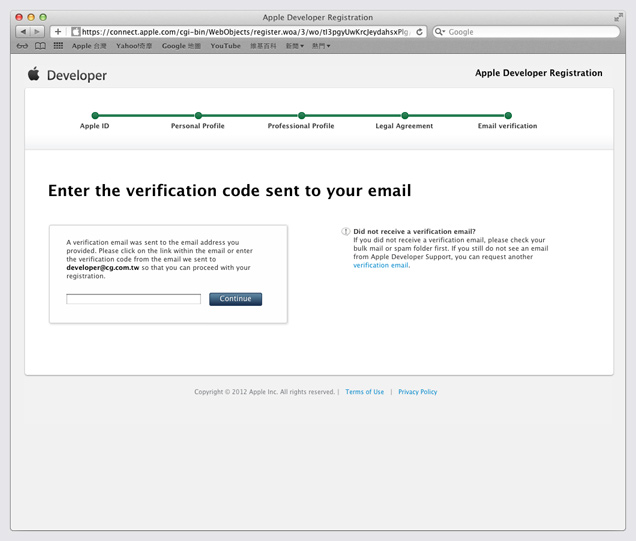Image resolution: width=636 pixels, height=541 pixels.
Task: Open the Privacy Policy link
Action: [x=417, y=392]
